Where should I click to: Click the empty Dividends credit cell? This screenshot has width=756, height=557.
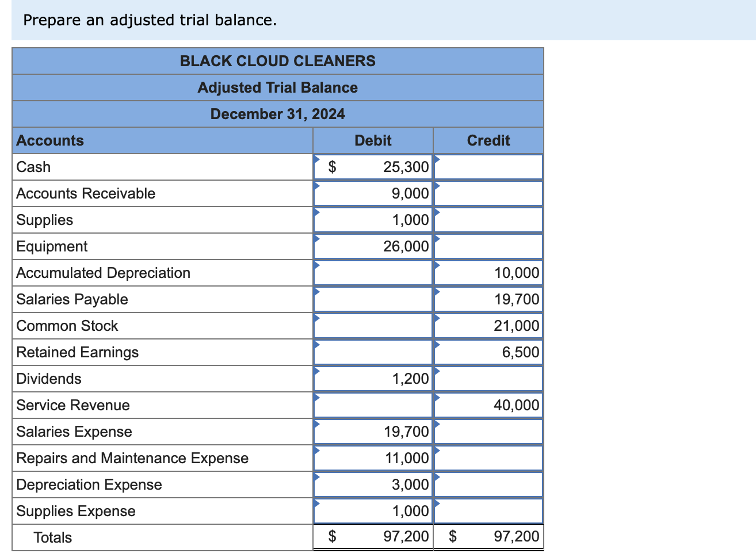point(488,379)
